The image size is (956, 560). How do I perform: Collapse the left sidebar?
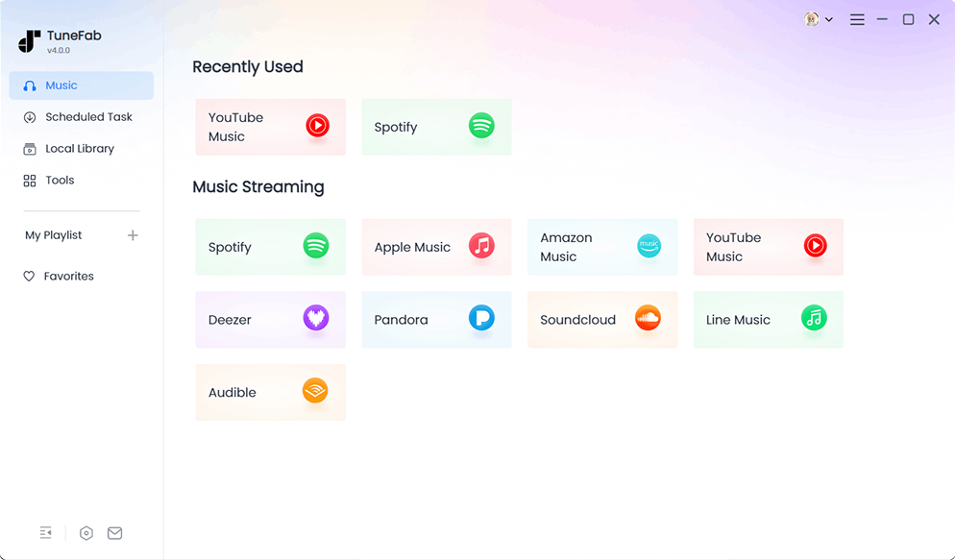point(45,532)
